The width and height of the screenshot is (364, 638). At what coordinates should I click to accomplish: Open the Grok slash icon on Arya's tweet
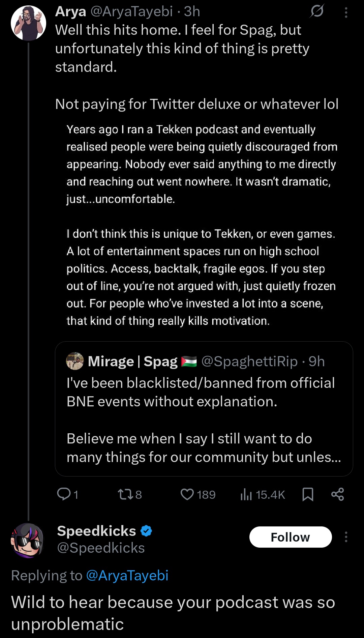pyautogui.click(x=317, y=11)
